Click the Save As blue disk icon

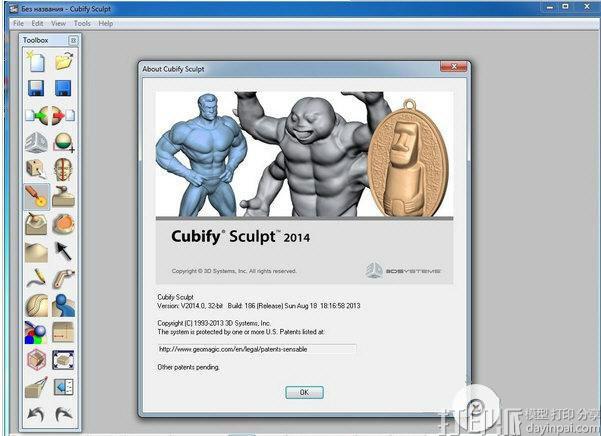[x=63, y=88]
